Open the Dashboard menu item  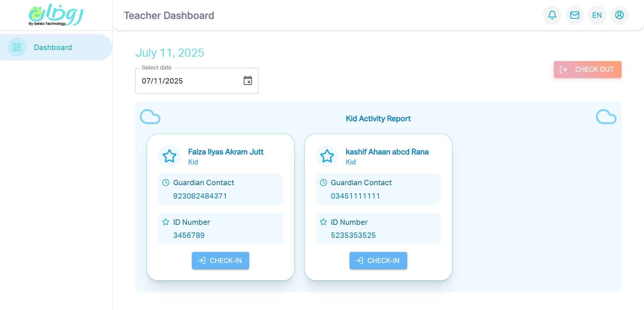tap(53, 47)
